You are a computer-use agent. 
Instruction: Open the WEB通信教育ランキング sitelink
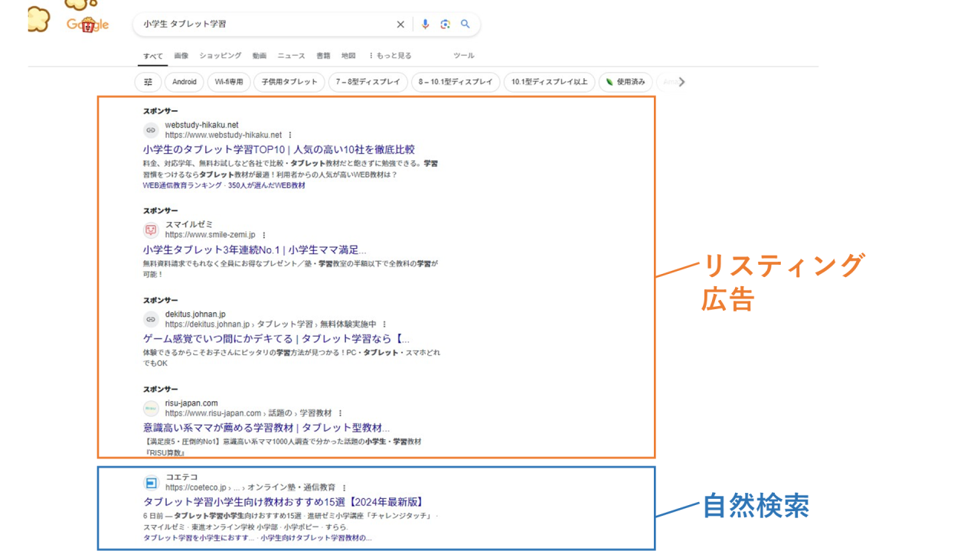coord(182,185)
